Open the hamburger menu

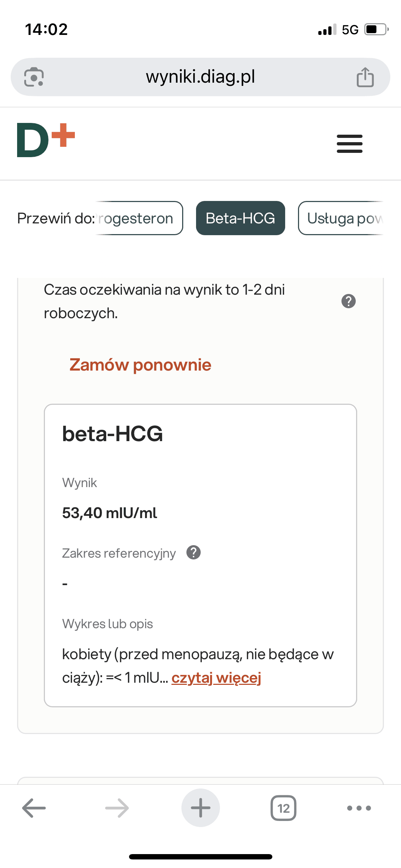coord(349,144)
